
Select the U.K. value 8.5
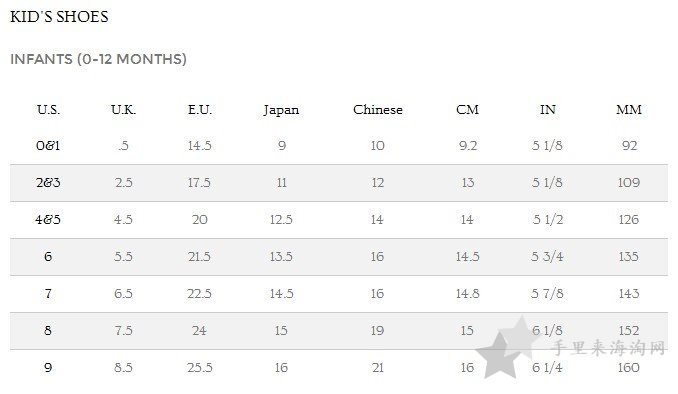pyautogui.click(x=123, y=368)
